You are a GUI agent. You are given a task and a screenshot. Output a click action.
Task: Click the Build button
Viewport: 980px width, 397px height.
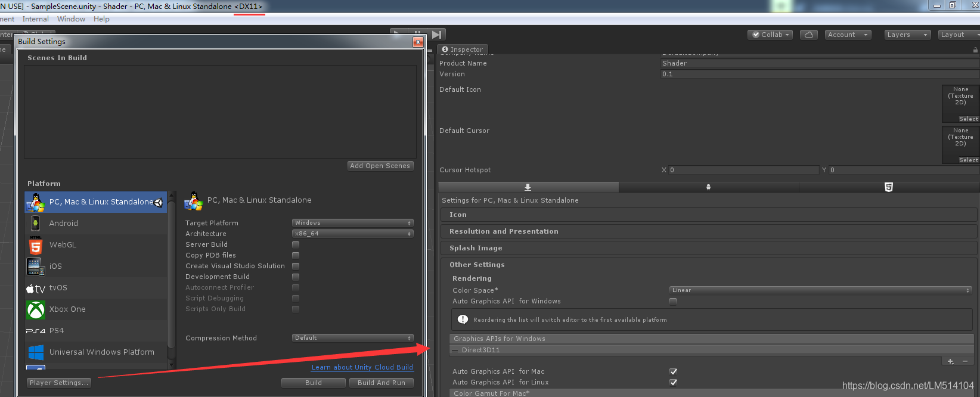[314, 383]
